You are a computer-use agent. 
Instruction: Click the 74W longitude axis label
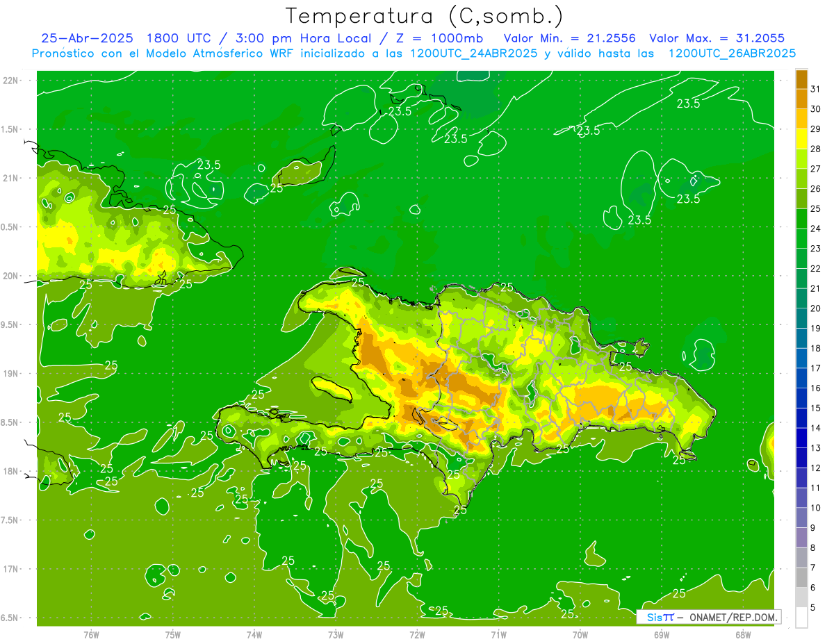[254, 634]
